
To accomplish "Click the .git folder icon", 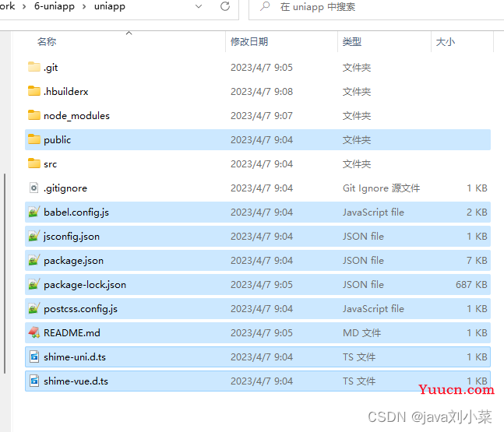I will point(34,67).
